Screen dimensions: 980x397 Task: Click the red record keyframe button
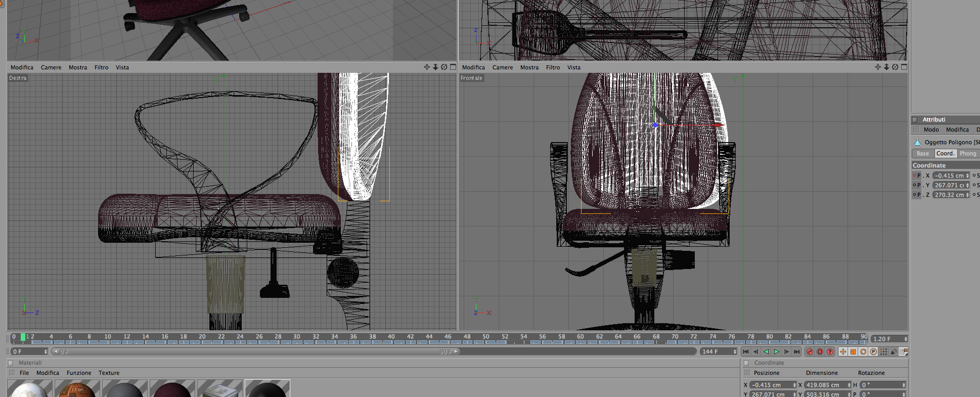[x=810, y=351]
